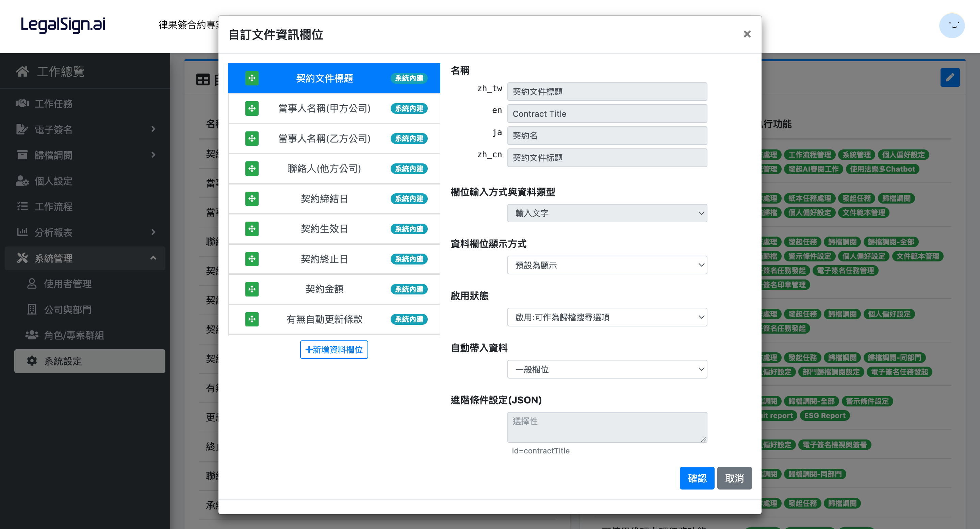Click the move handle for 當事人名稱(乙方公司)
The height and width of the screenshot is (529, 980).
click(x=251, y=139)
